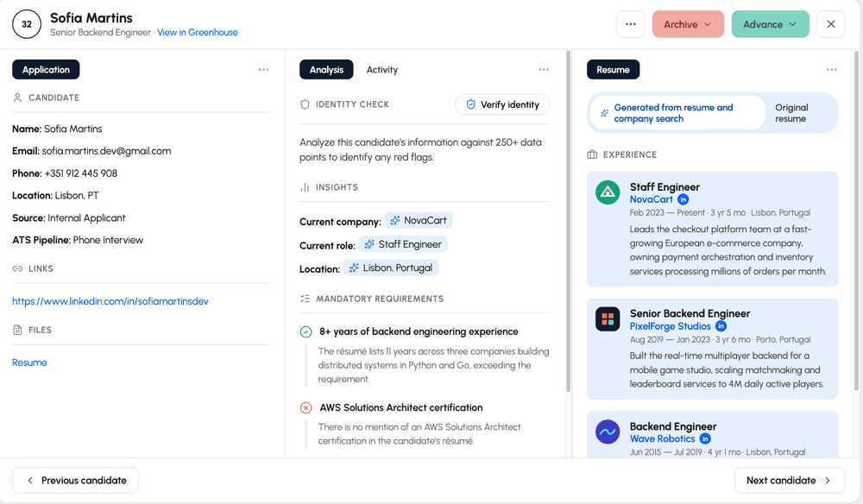Click ATS Pipeline: Phone Interview text
Image resolution: width=863 pixels, height=504 pixels.
pos(78,240)
